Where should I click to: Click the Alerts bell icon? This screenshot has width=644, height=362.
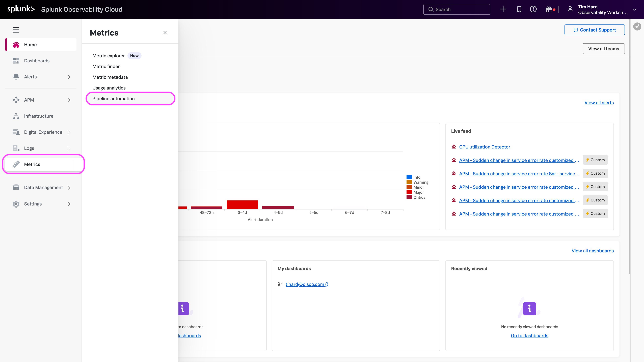[16, 77]
